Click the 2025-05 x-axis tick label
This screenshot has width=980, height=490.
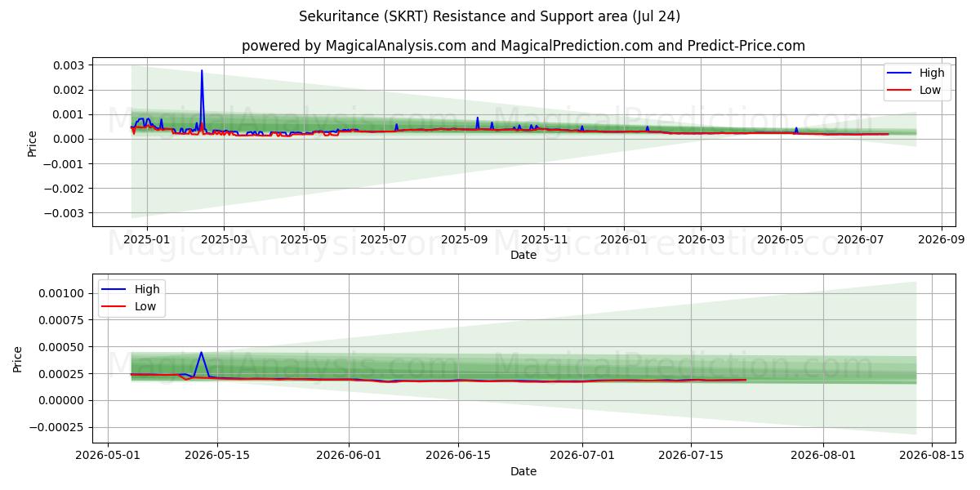(x=304, y=239)
